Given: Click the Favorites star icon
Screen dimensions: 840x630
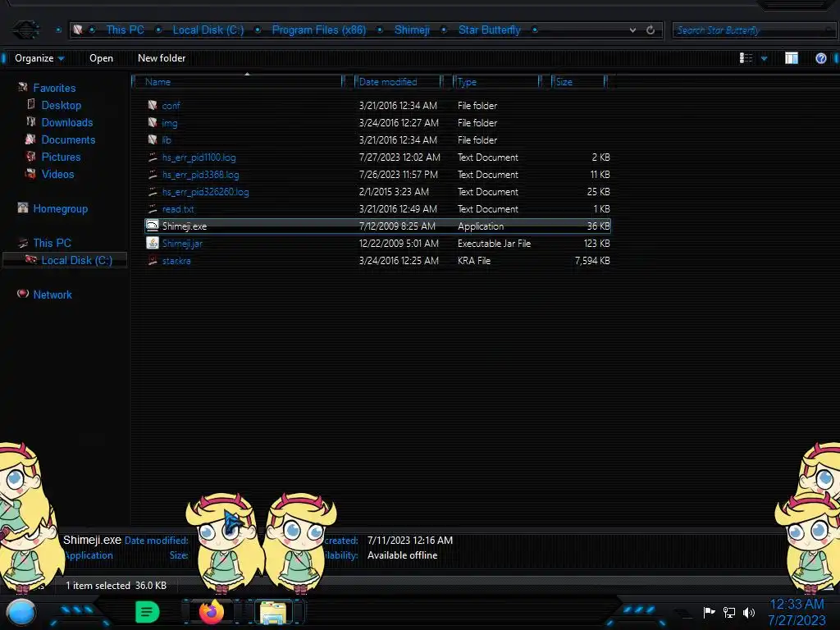Looking at the screenshot, I should click(22, 87).
